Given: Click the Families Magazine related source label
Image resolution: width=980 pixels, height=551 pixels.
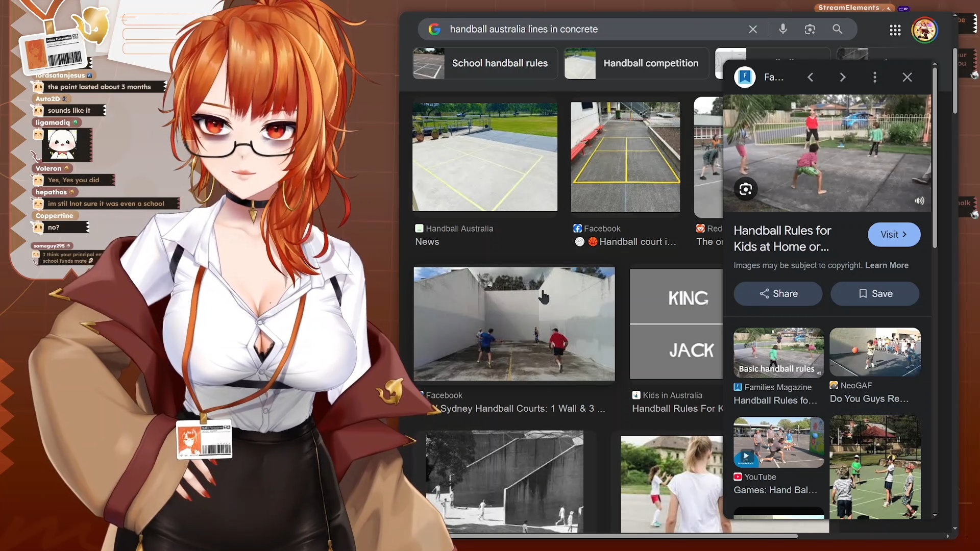Looking at the screenshot, I should (x=777, y=387).
